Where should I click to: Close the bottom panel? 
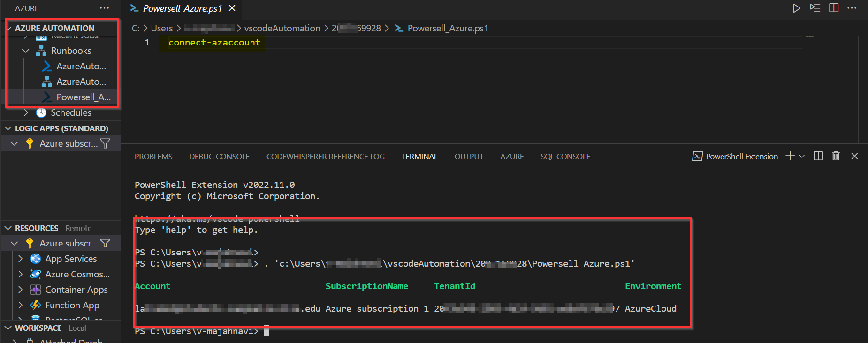pos(854,156)
